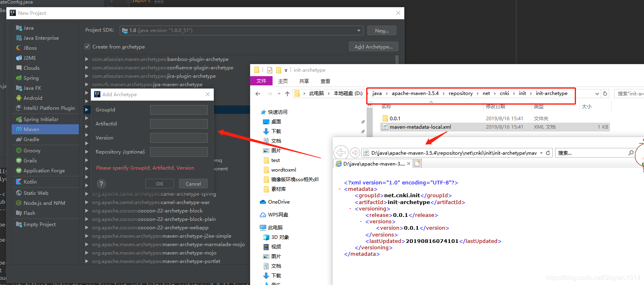Focus the Version input field
The height and width of the screenshot is (285, 644).
tap(179, 138)
